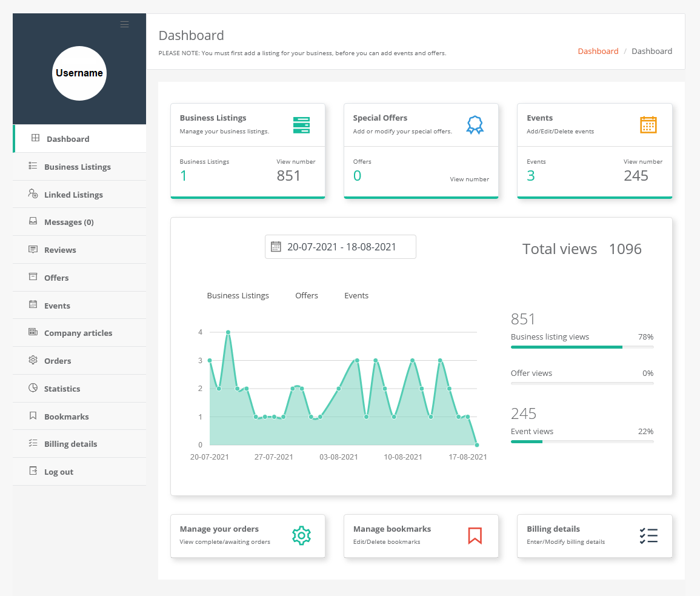This screenshot has width=700, height=596.
Task: Click the Linked Listings people icon
Action: [x=33, y=193]
